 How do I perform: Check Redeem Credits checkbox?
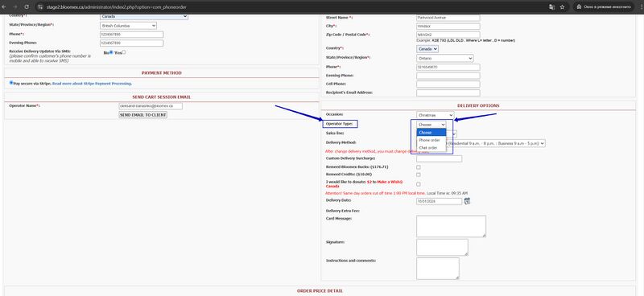[419, 175]
